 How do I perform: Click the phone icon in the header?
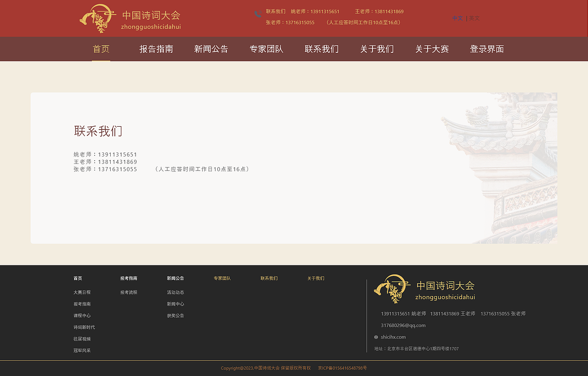pos(257,14)
